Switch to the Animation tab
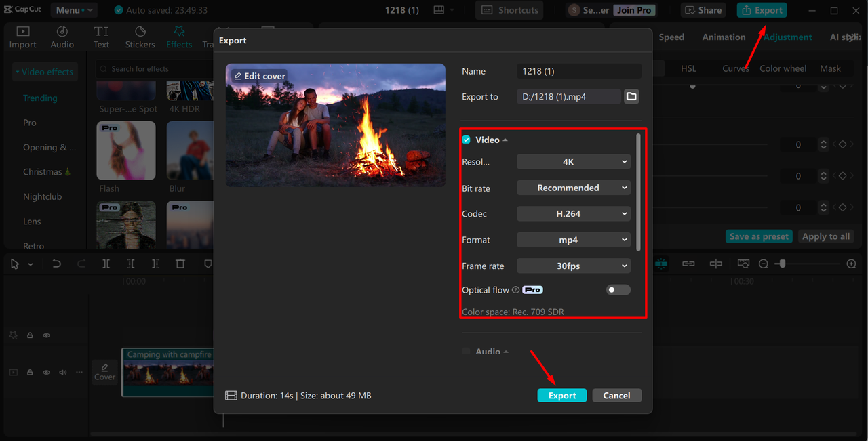The width and height of the screenshot is (868, 441). [724, 37]
